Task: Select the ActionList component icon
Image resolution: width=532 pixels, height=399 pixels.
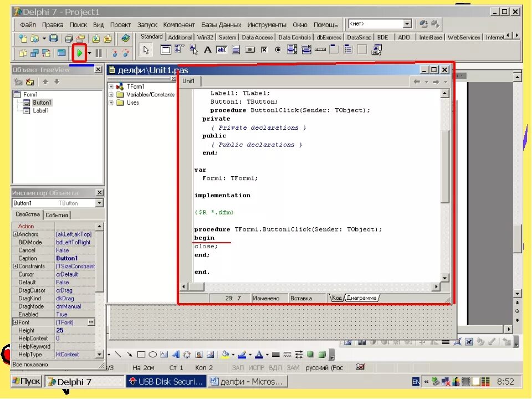Action: [x=376, y=50]
